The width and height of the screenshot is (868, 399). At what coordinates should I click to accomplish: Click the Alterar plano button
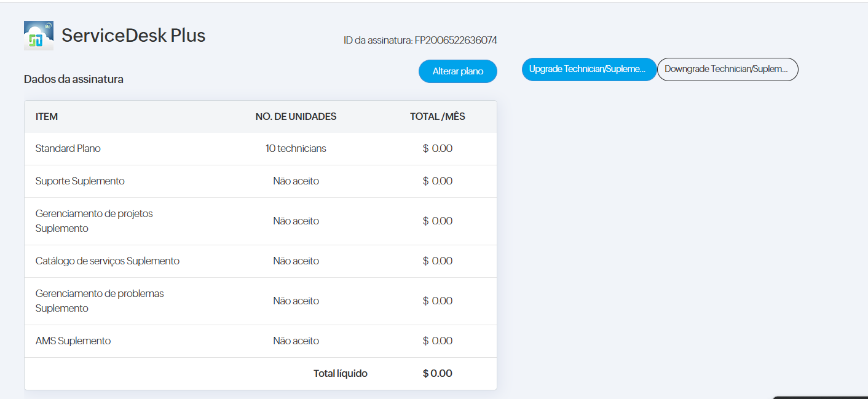click(457, 71)
